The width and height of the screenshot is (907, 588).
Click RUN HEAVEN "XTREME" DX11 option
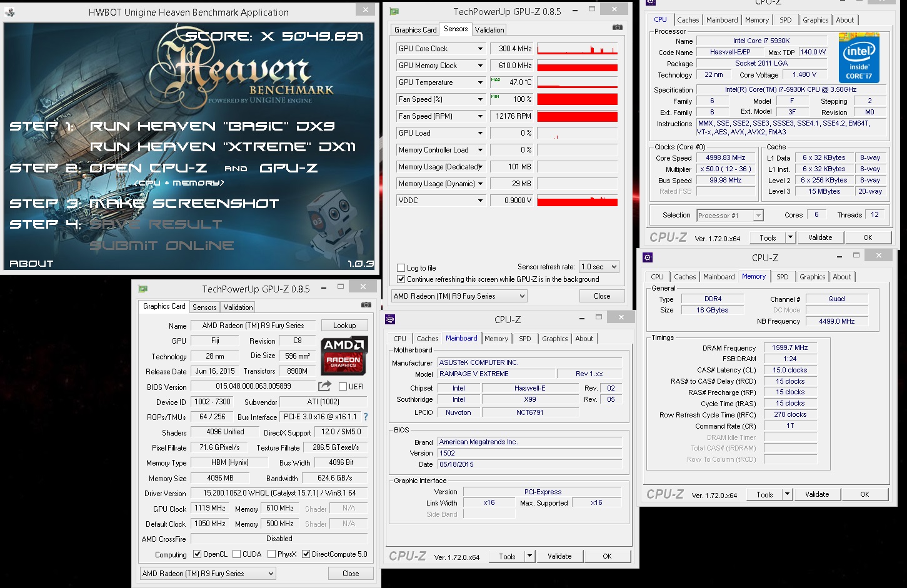(223, 147)
